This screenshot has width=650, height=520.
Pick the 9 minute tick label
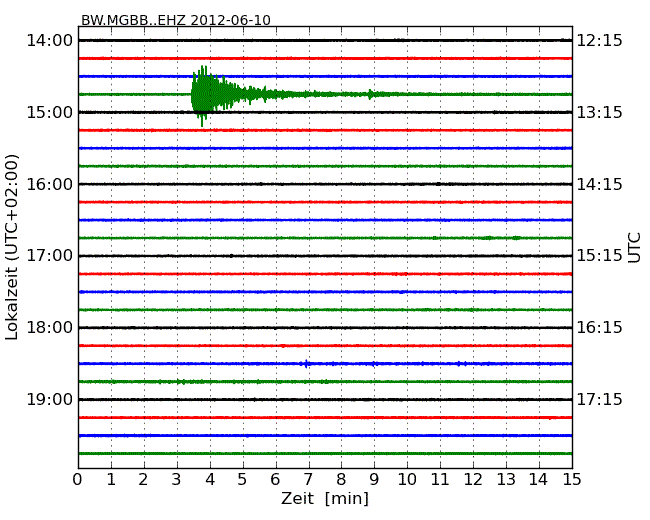374,480
